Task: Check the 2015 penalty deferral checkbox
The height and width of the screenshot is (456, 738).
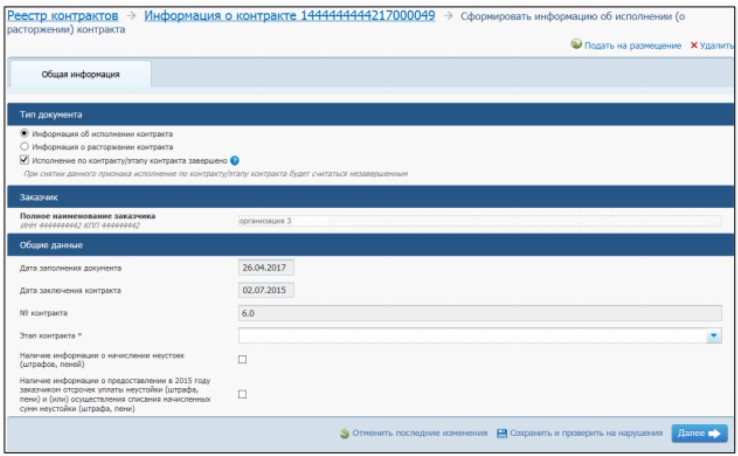Action: pyautogui.click(x=242, y=394)
